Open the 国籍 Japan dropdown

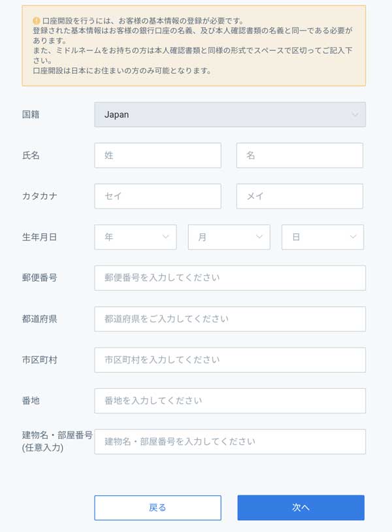(x=229, y=114)
